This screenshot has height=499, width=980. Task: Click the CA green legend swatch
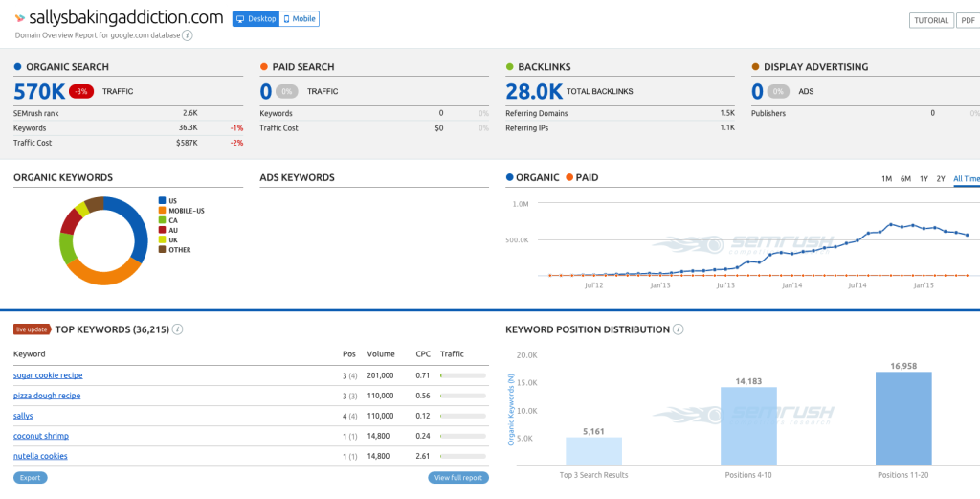(x=162, y=220)
